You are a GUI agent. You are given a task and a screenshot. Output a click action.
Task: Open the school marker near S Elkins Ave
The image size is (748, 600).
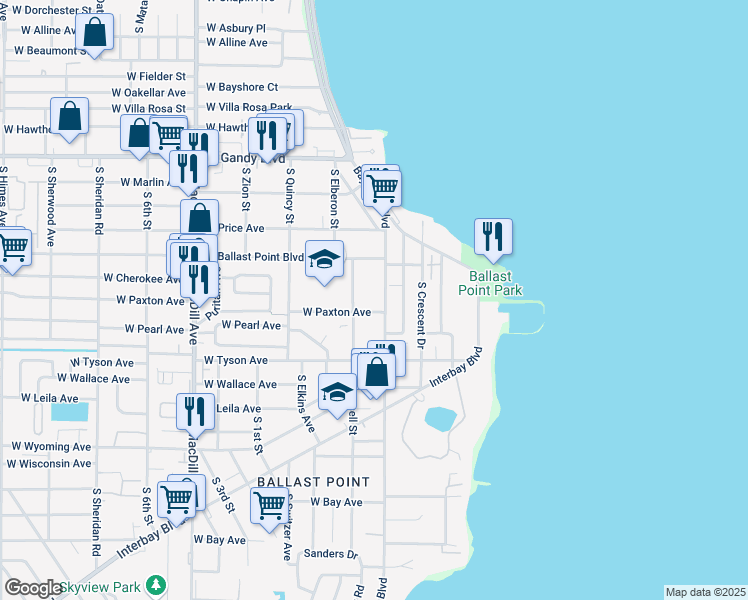click(x=337, y=395)
